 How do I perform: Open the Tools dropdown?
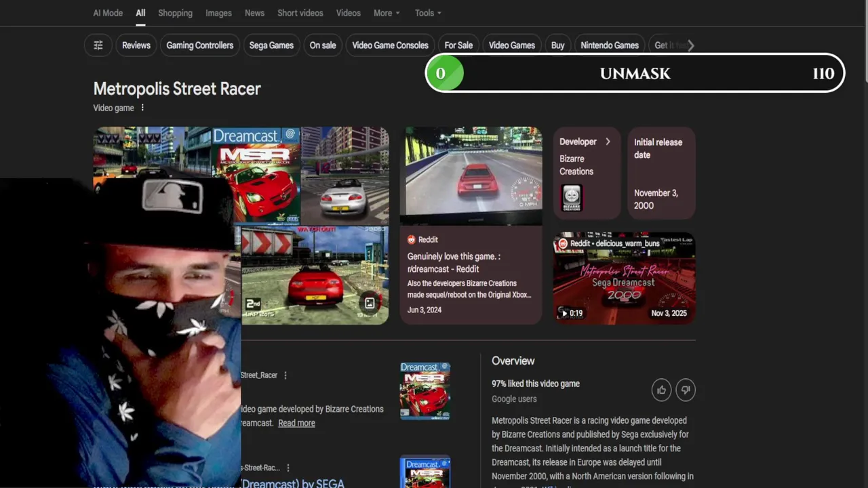tap(428, 13)
